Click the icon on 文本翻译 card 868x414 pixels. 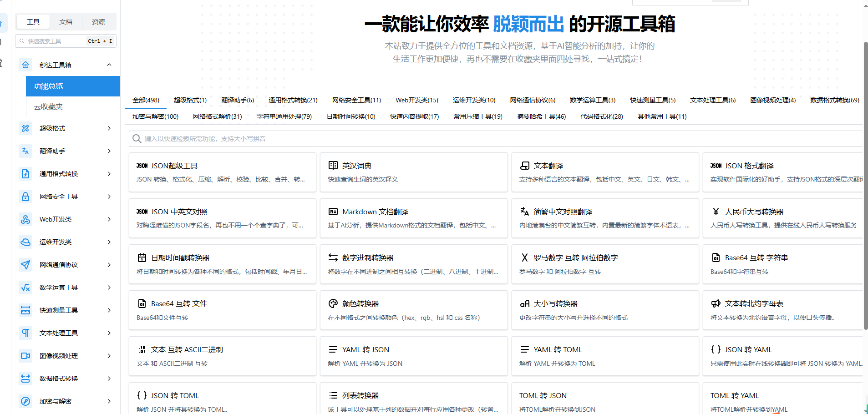(x=525, y=166)
